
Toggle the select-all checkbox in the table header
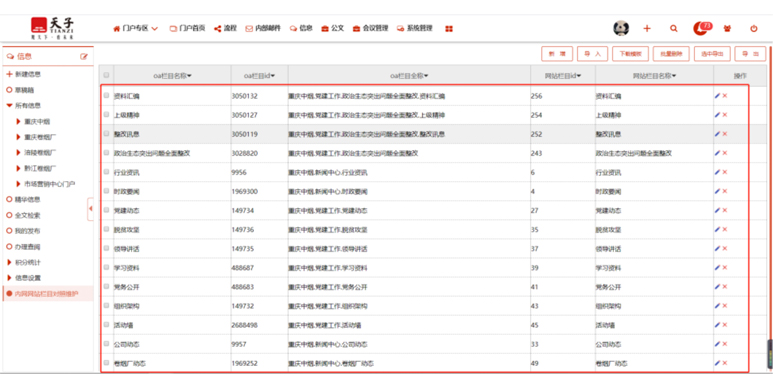coord(106,75)
